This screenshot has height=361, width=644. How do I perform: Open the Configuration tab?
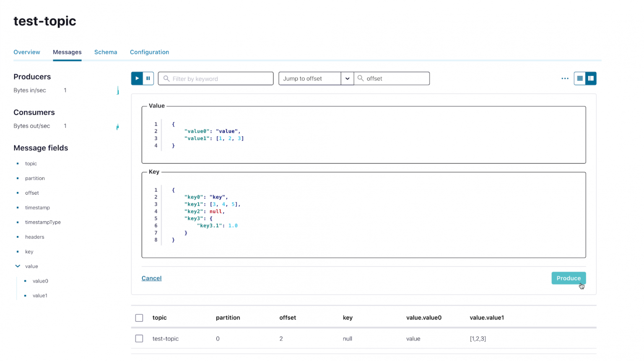(149, 52)
